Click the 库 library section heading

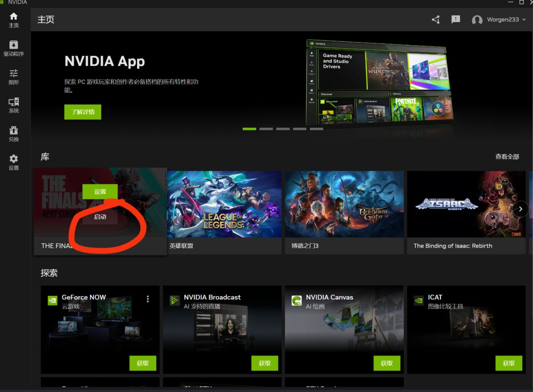[45, 157]
